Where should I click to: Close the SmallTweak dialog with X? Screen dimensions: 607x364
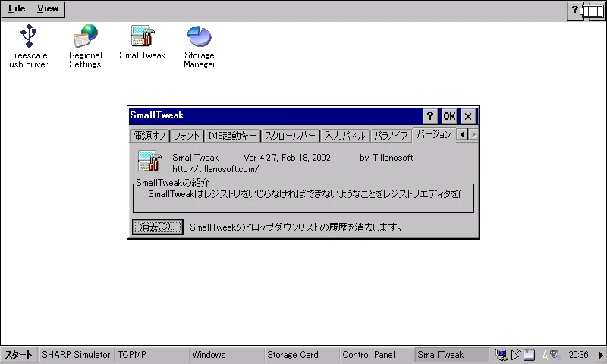pyautogui.click(x=467, y=116)
